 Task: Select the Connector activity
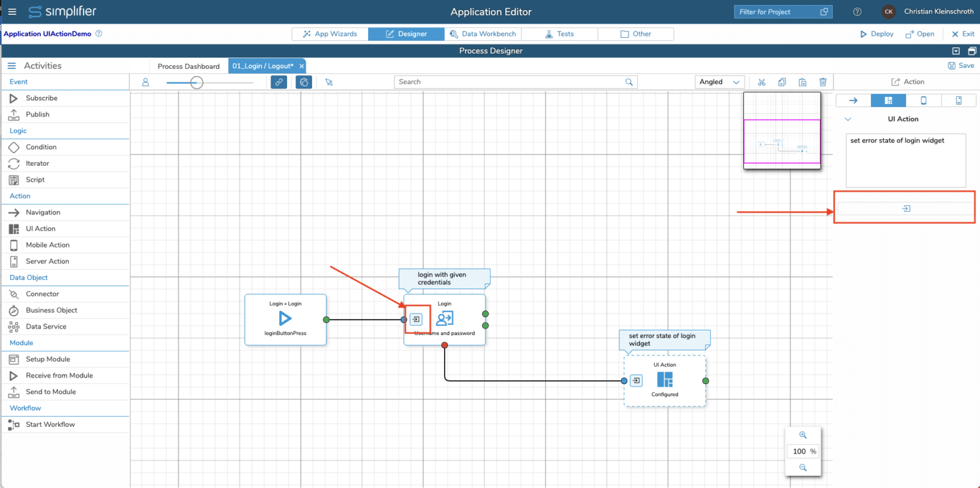(65, 294)
